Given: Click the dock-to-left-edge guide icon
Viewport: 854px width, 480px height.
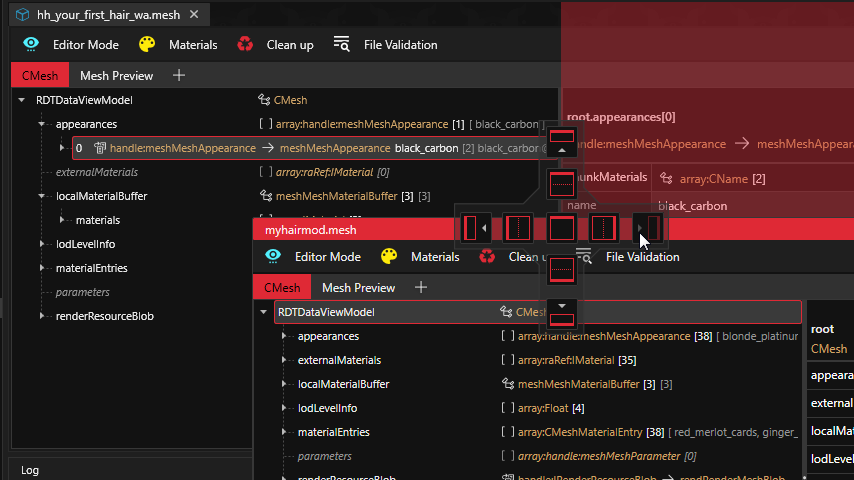Looking at the screenshot, I should pos(476,228).
